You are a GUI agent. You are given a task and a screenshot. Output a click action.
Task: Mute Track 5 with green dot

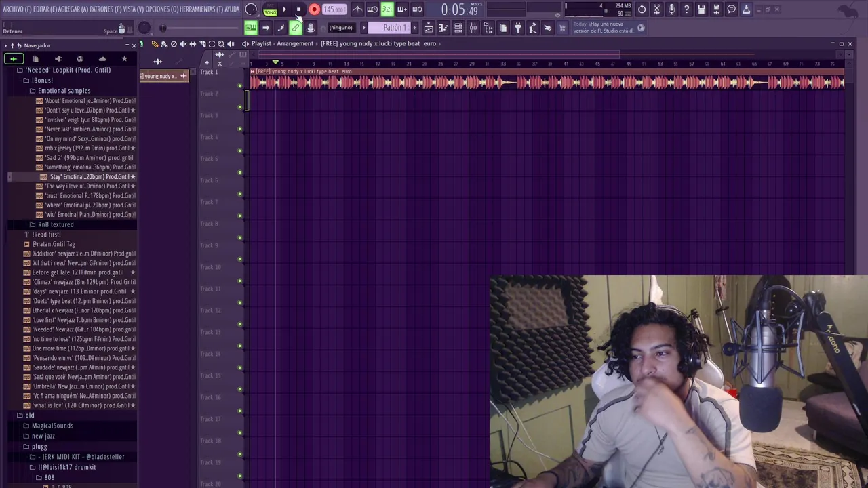239,172
